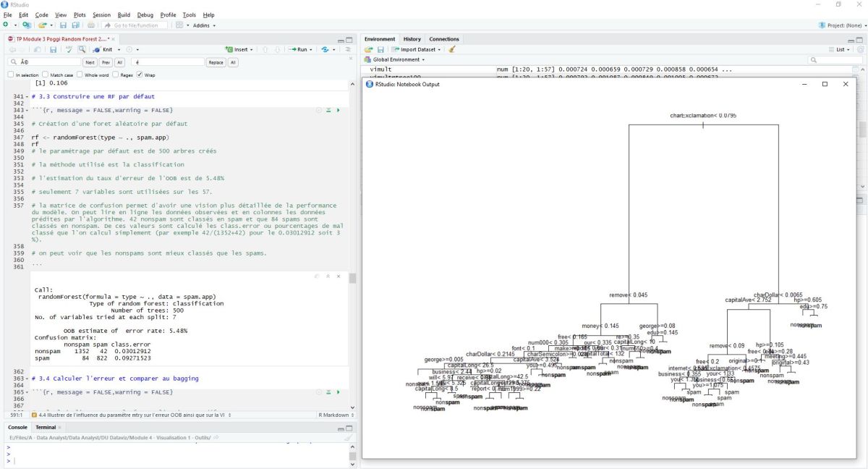The height and width of the screenshot is (469, 868).
Task: Click the Print icon in main toolbar
Action: pyautogui.click(x=90, y=25)
